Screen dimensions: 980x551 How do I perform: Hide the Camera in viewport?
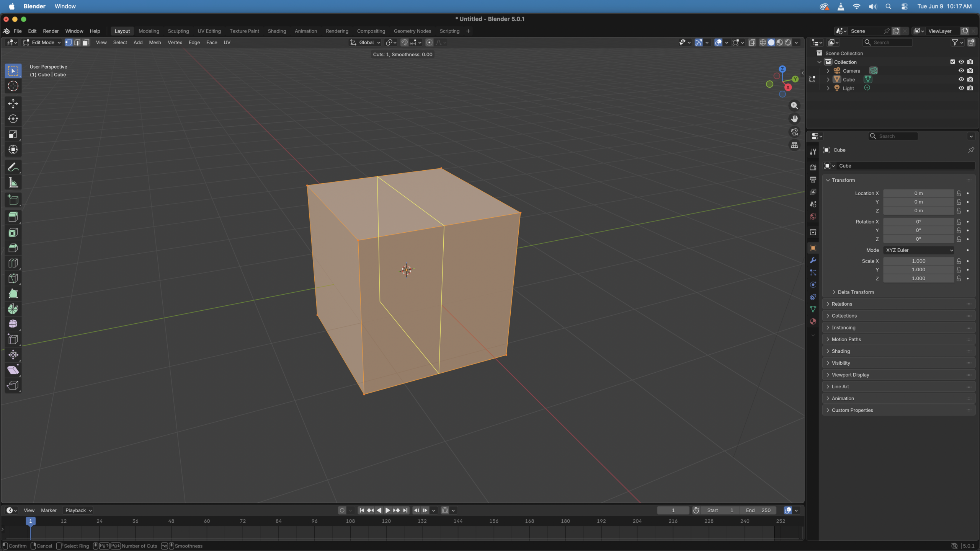pyautogui.click(x=961, y=70)
